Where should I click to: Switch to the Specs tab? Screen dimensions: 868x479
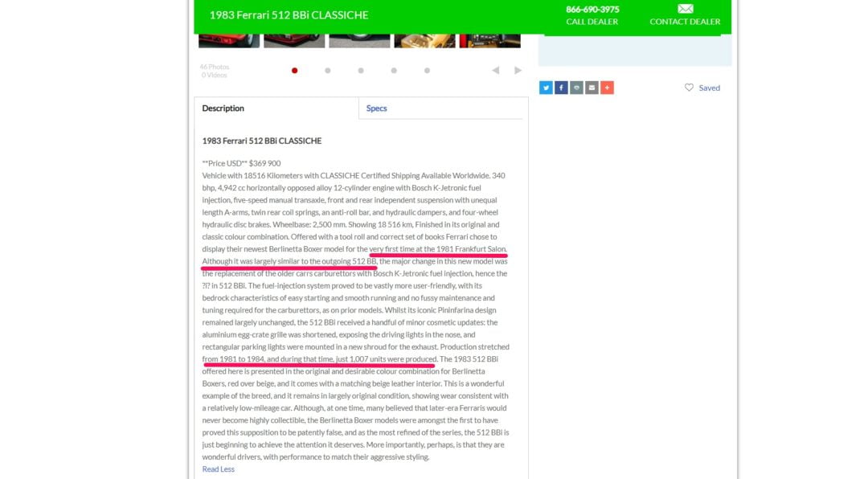click(x=376, y=108)
